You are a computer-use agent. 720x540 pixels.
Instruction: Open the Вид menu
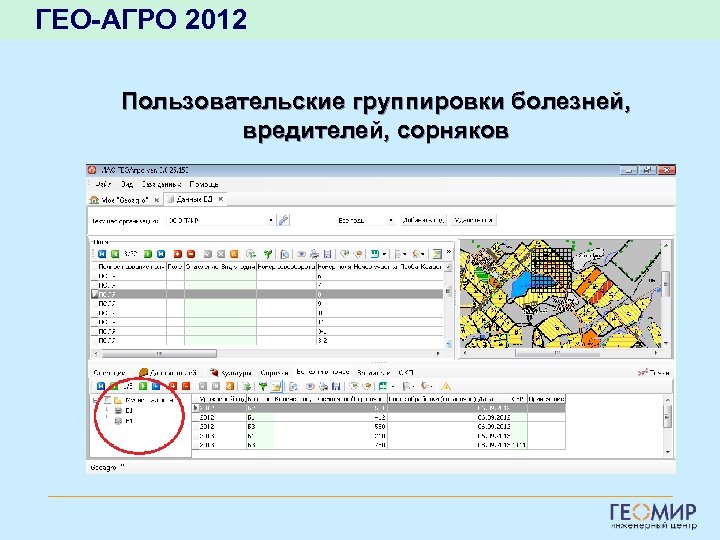coord(127,184)
